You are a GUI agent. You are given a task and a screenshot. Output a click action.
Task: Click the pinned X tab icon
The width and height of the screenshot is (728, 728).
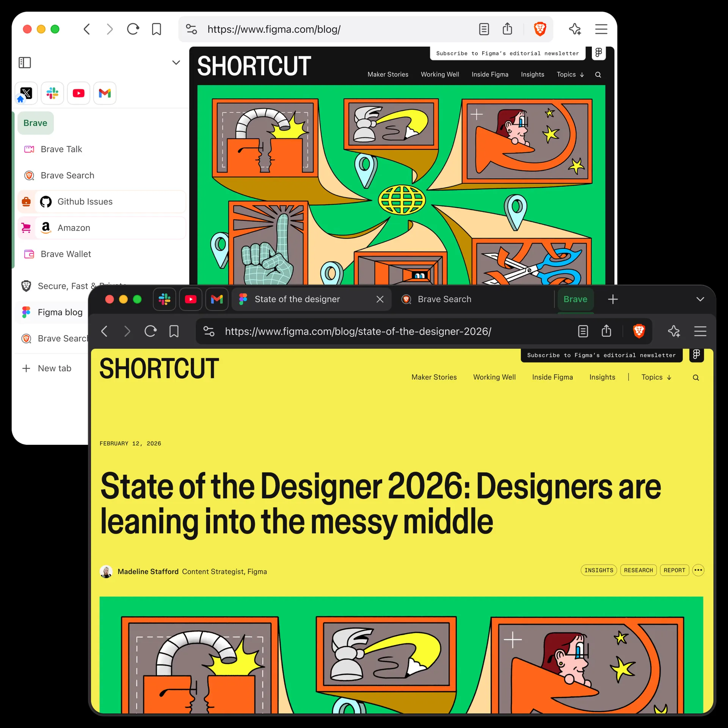point(26,93)
